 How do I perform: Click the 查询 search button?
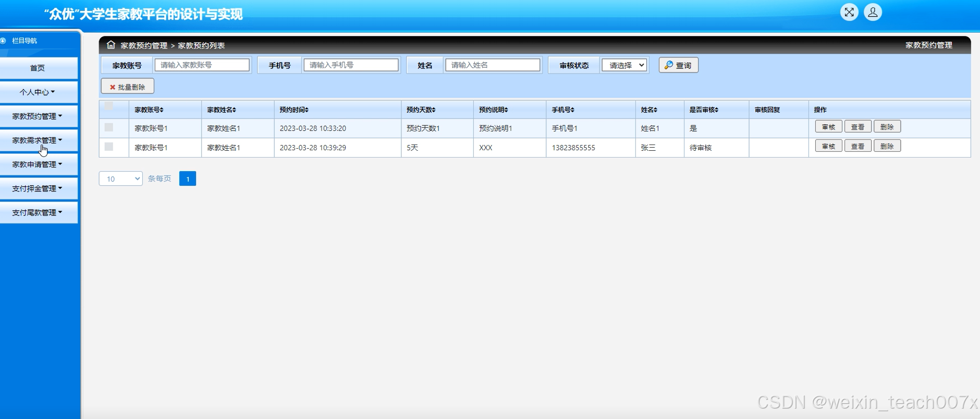click(678, 65)
